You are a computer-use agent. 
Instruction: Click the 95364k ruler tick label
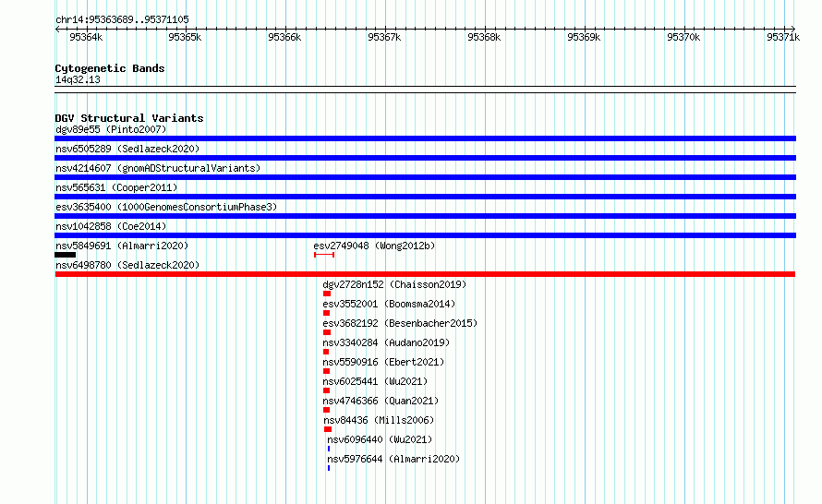(86, 37)
